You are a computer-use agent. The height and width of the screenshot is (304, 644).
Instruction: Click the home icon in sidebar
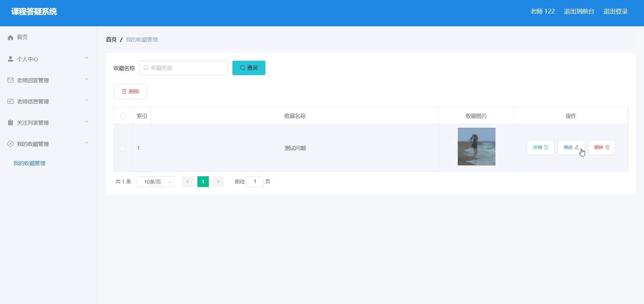(10, 37)
